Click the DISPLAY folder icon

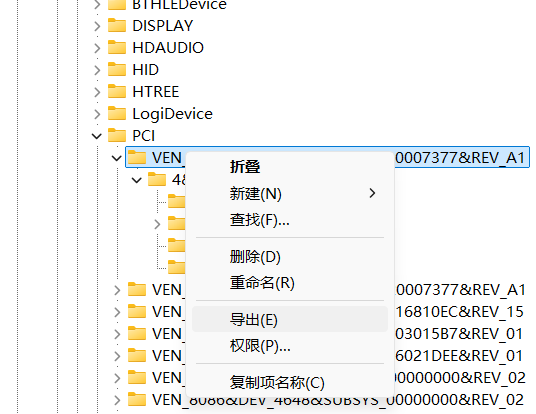tap(117, 26)
